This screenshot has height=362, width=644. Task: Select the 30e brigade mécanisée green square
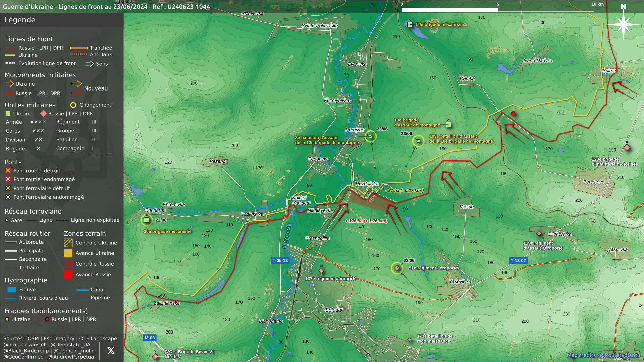click(147, 220)
